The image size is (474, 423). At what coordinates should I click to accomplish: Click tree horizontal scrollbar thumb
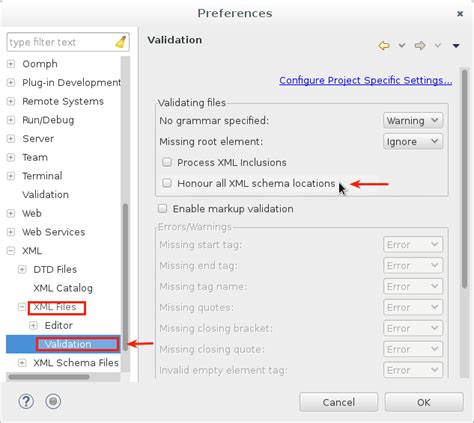49,377
